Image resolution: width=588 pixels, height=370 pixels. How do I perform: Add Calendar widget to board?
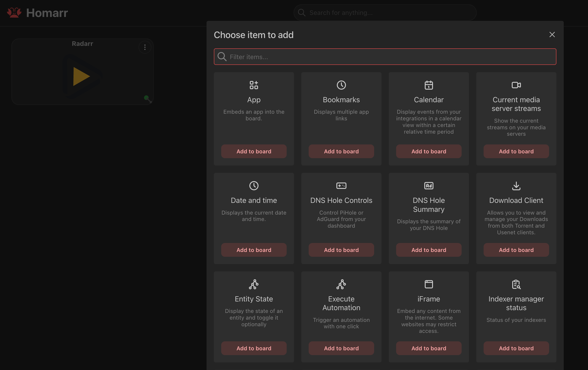click(429, 151)
